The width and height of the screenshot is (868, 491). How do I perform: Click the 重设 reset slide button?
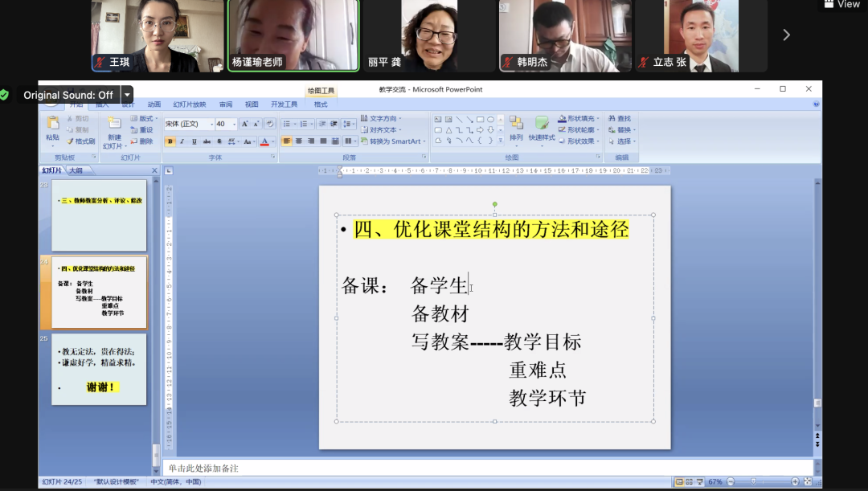(141, 129)
